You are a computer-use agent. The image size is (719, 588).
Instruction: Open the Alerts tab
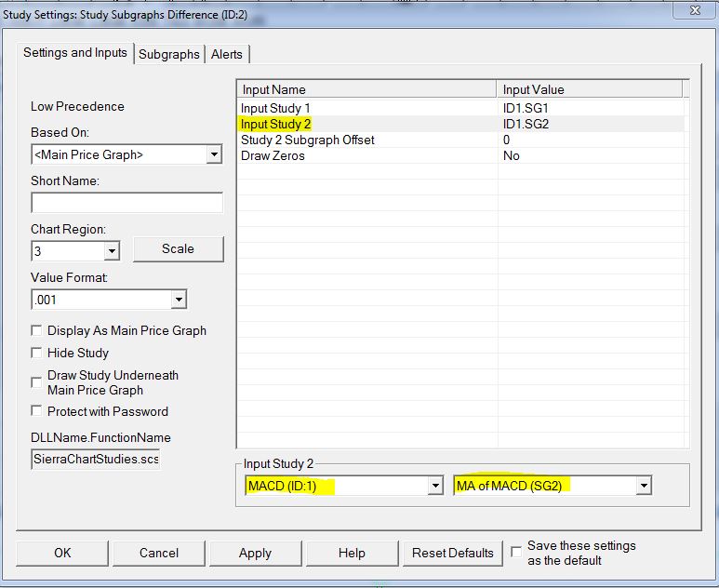click(x=227, y=54)
